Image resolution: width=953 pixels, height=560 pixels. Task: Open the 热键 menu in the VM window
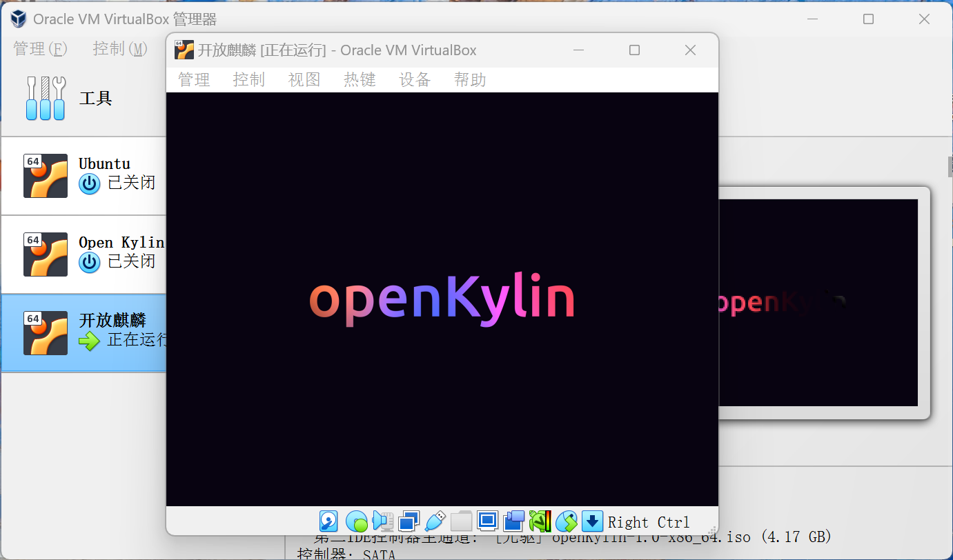(x=360, y=80)
